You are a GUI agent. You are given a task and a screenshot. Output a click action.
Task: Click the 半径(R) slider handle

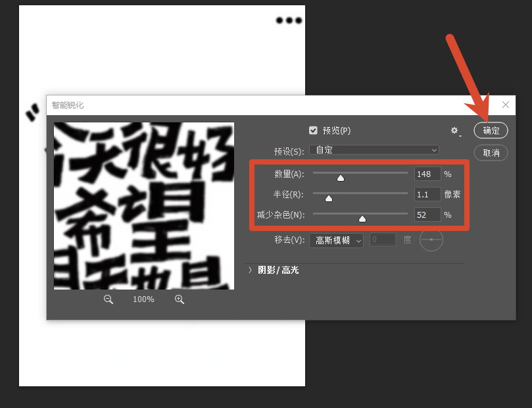click(x=328, y=198)
